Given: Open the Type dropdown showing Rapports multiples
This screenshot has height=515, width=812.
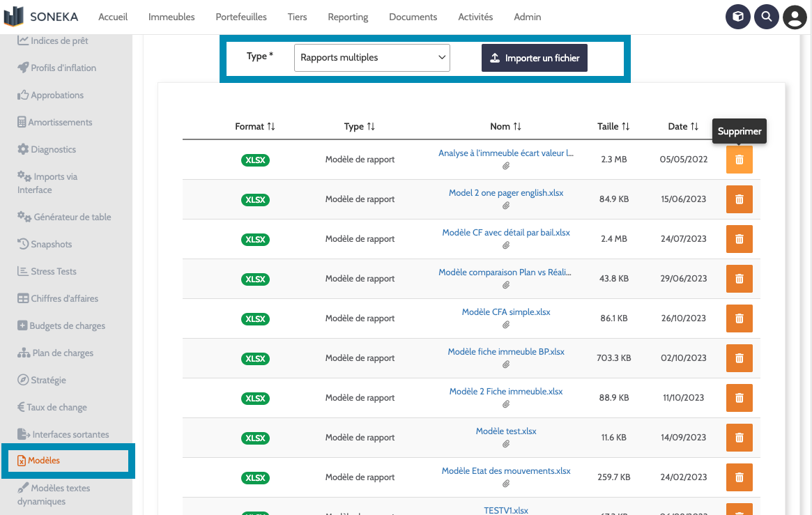Looking at the screenshot, I should [x=372, y=58].
